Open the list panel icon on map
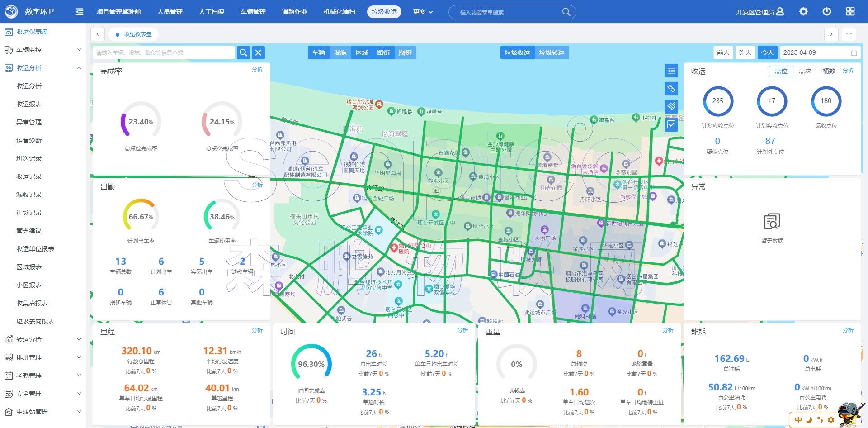This screenshot has height=428, width=868. pos(671,71)
